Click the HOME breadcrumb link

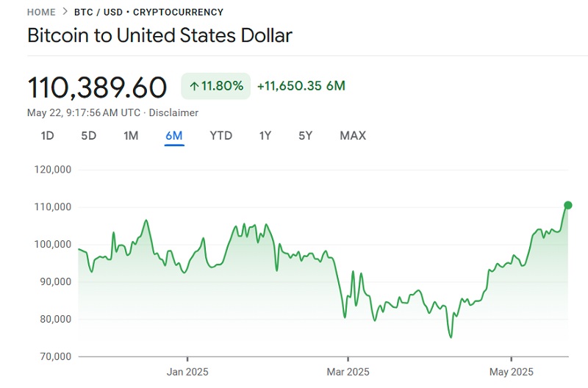pyautogui.click(x=41, y=12)
